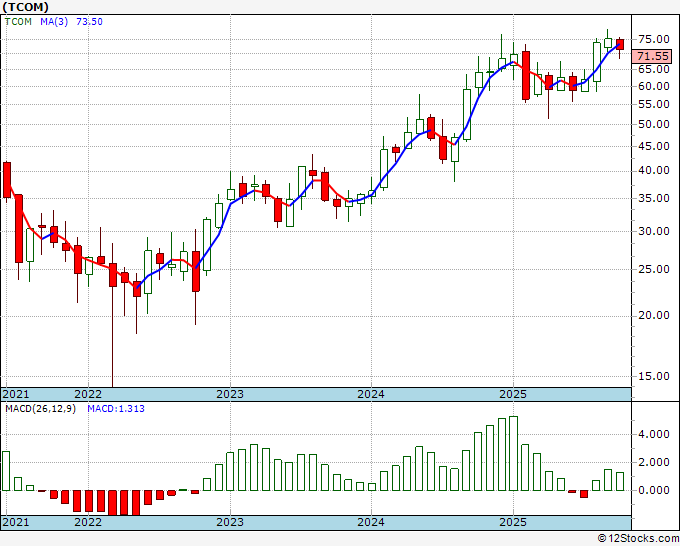
Task: Click the 60.00 price axis label
Action: pyautogui.click(x=654, y=86)
